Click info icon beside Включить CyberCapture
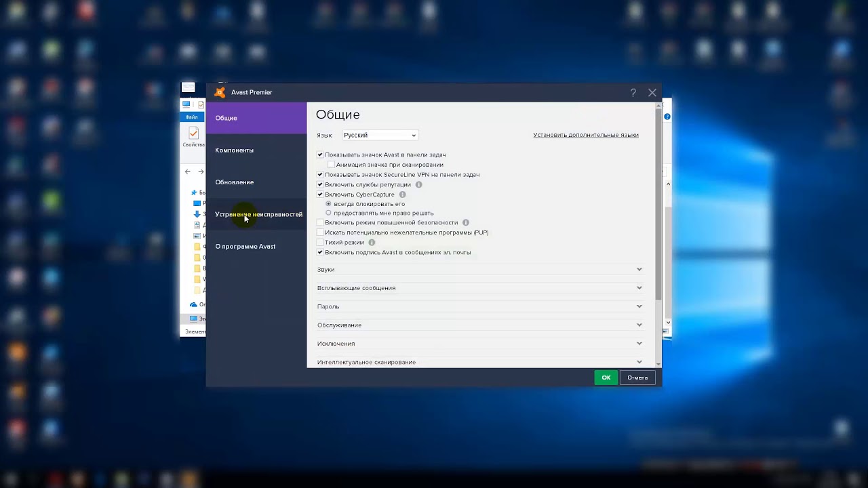Screen dimensions: 868x488 402,195
